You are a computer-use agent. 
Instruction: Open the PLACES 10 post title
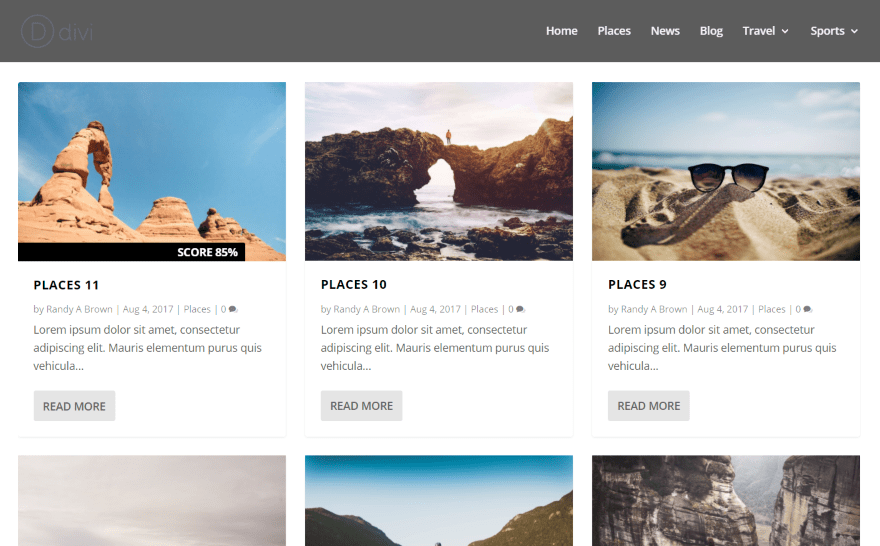[354, 285]
